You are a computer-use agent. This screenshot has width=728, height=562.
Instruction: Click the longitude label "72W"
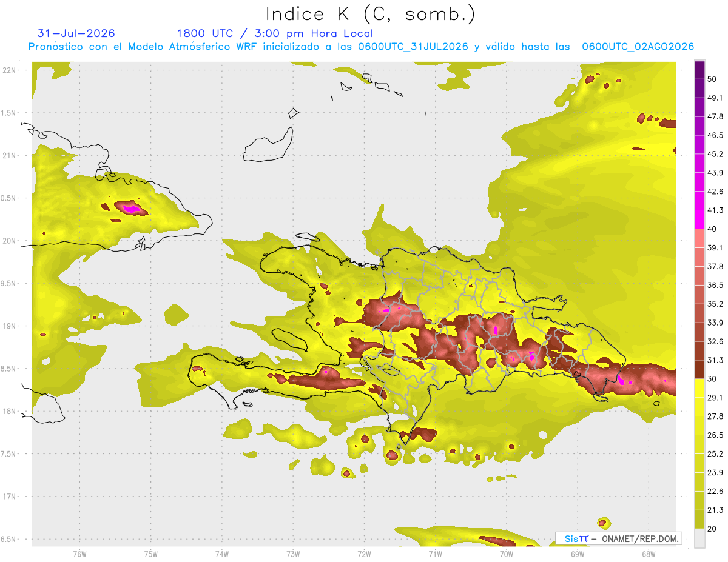tap(364, 554)
